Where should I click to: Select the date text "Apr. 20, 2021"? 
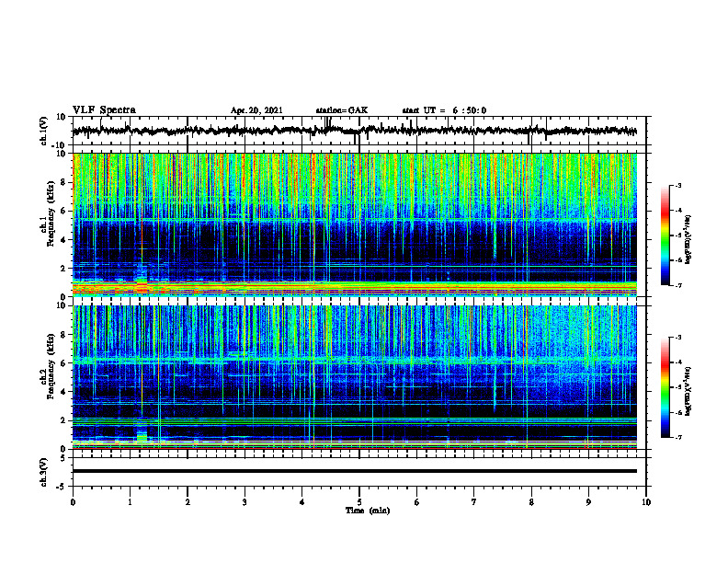[x=256, y=110]
